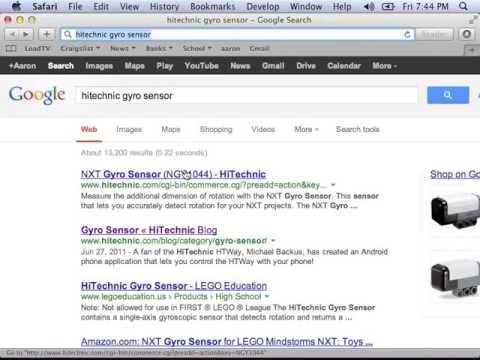Reload the page using the refresh icon
480x360 pixels.
pyautogui.click(x=407, y=35)
